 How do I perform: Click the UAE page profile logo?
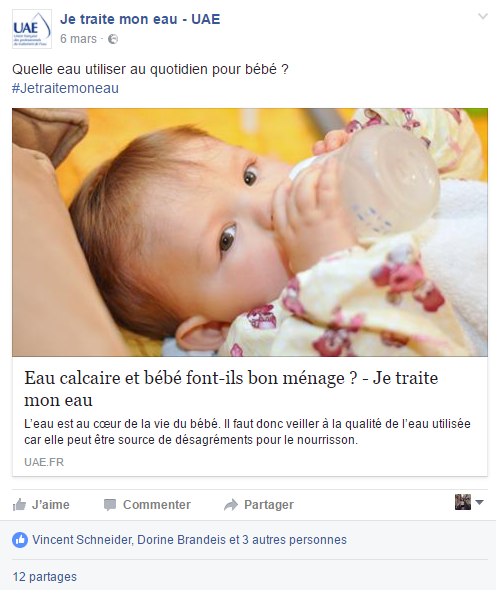tap(32, 29)
